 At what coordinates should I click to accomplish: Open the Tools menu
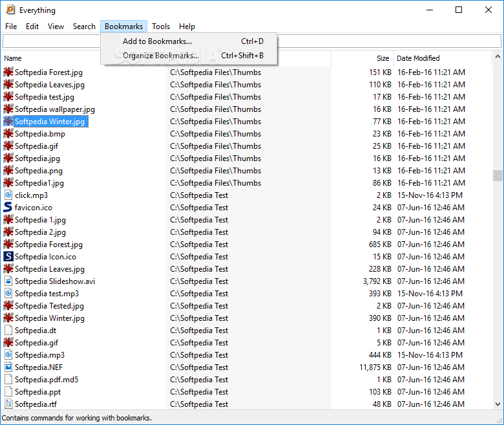pos(161,27)
